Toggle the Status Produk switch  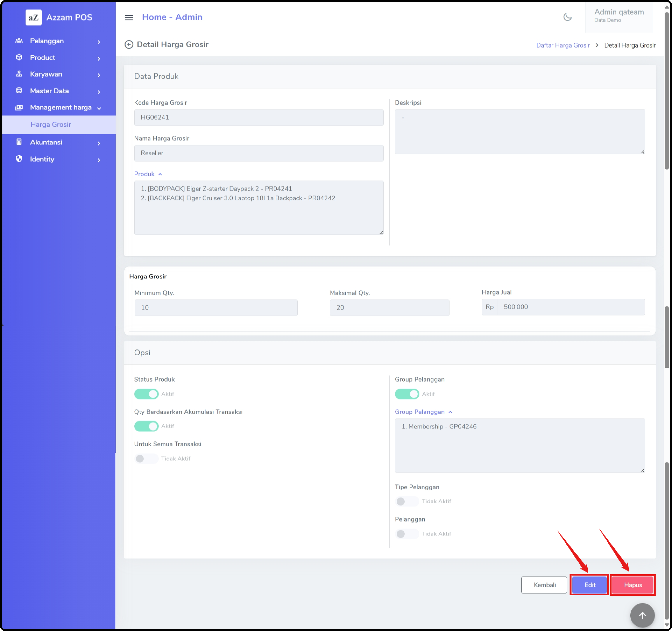point(146,394)
